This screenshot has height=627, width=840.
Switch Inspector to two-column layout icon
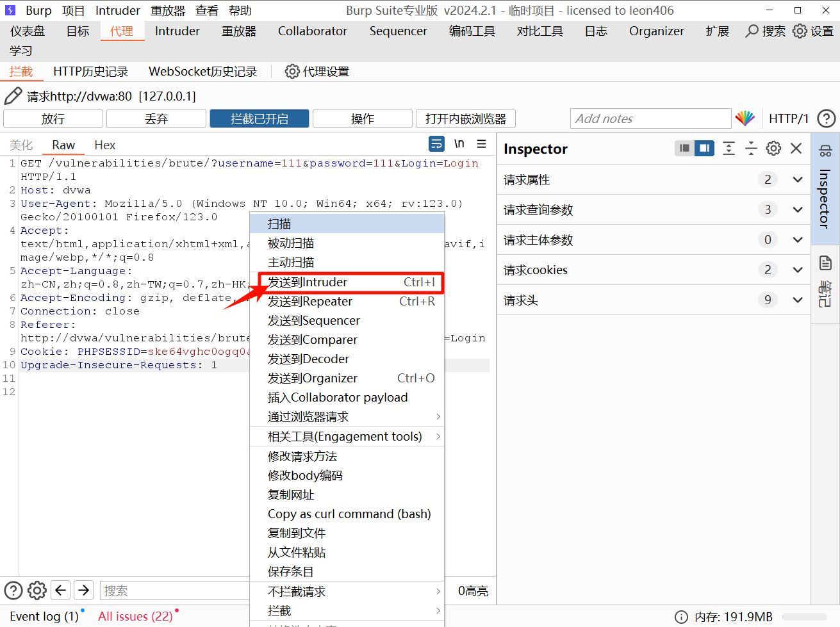coord(704,149)
